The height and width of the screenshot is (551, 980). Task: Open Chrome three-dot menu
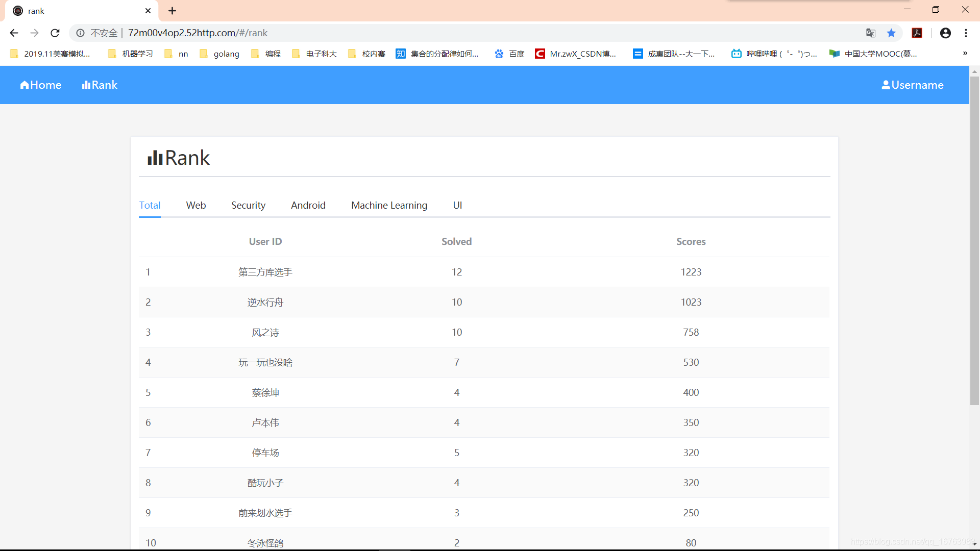tap(966, 33)
